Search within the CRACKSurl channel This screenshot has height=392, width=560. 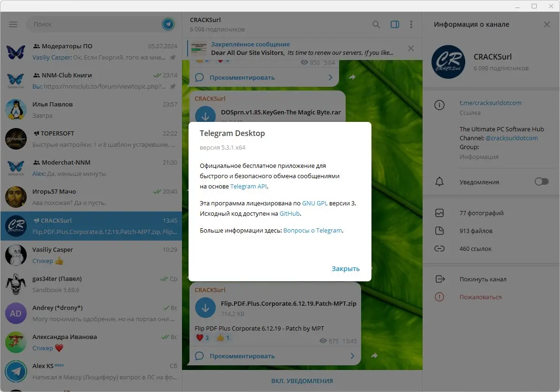[376, 24]
